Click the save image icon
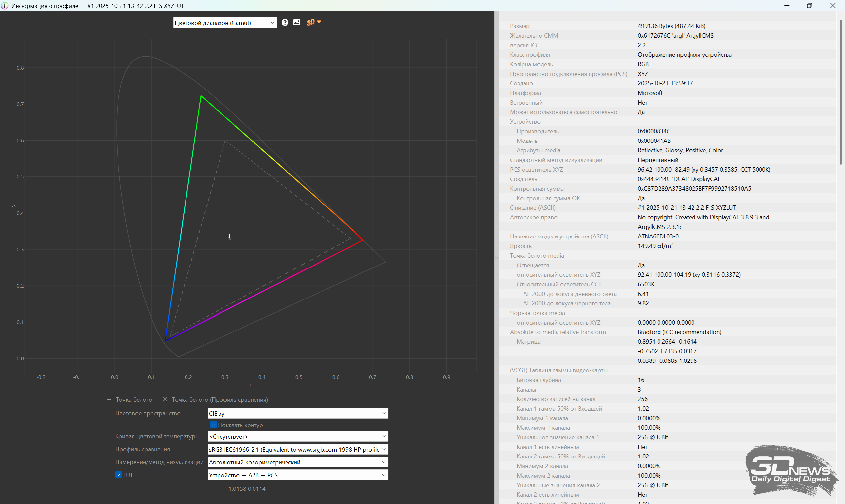This screenshot has width=845, height=504. tap(297, 22)
